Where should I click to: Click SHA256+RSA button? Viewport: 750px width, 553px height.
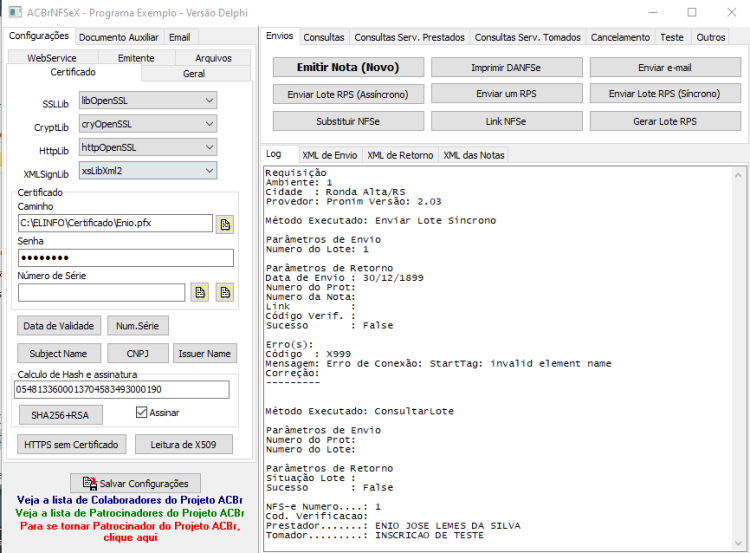coord(60,415)
